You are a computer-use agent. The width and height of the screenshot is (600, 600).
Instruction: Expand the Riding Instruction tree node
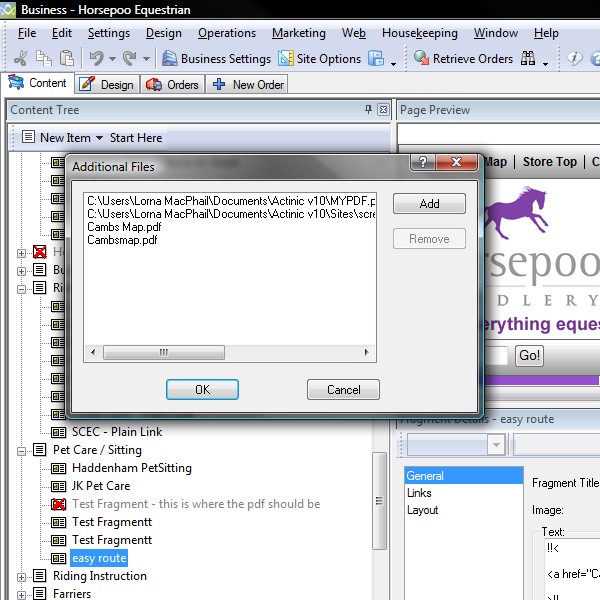[22, 576]
